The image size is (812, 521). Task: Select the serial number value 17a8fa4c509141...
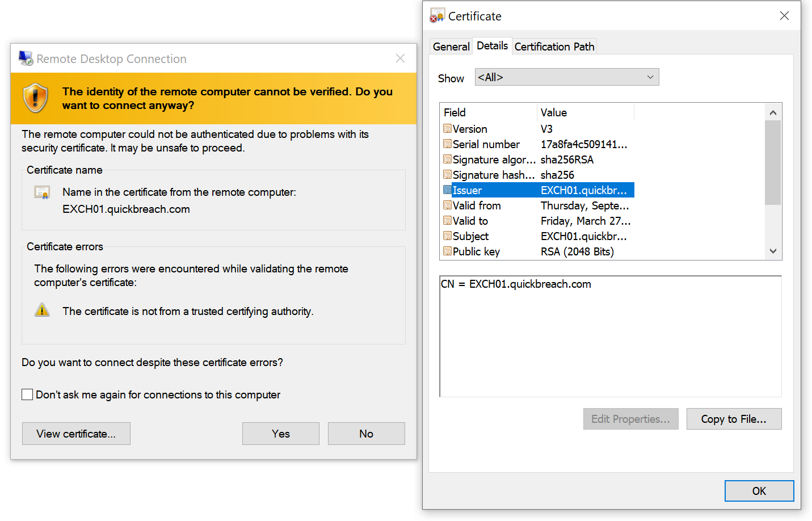584,144
